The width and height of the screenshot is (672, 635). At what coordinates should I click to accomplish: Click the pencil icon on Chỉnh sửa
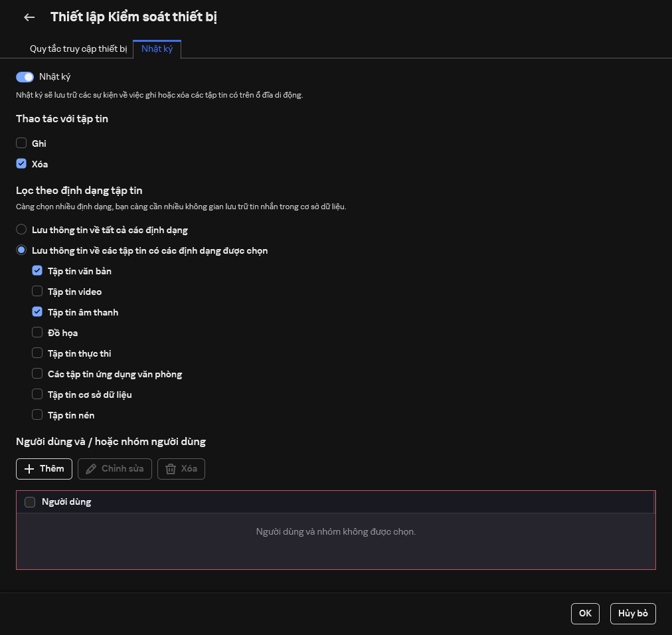91,469
